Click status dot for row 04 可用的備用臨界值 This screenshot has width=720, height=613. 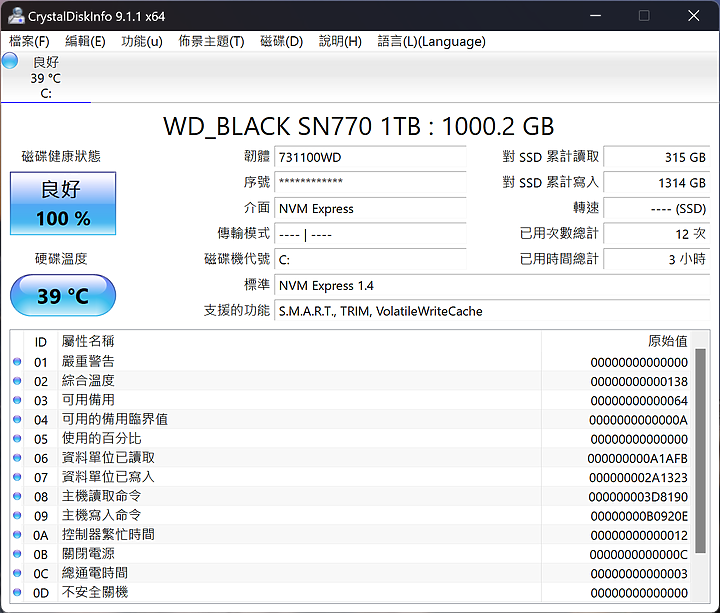click(x=17, y=419)
